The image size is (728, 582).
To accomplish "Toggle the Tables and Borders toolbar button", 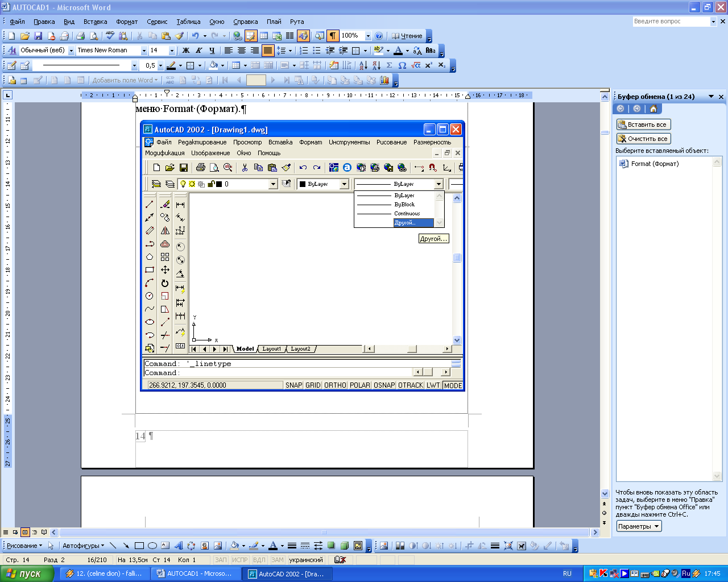I will coord(251,36).
